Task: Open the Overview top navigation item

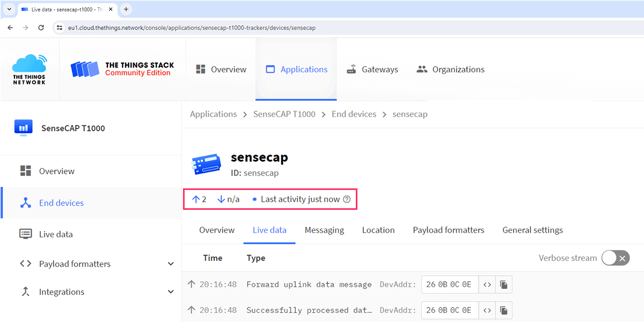Action: click(x=221, y=69)
